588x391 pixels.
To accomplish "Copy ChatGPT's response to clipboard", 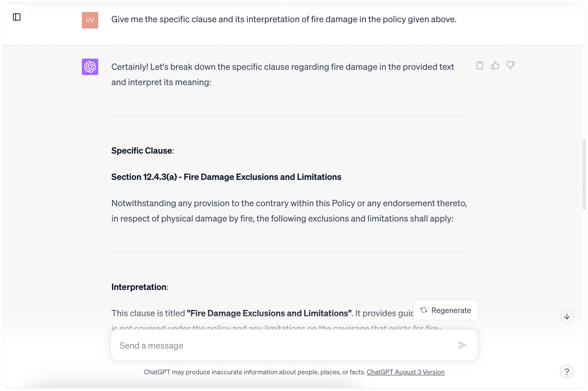I will tap(480, 65).
